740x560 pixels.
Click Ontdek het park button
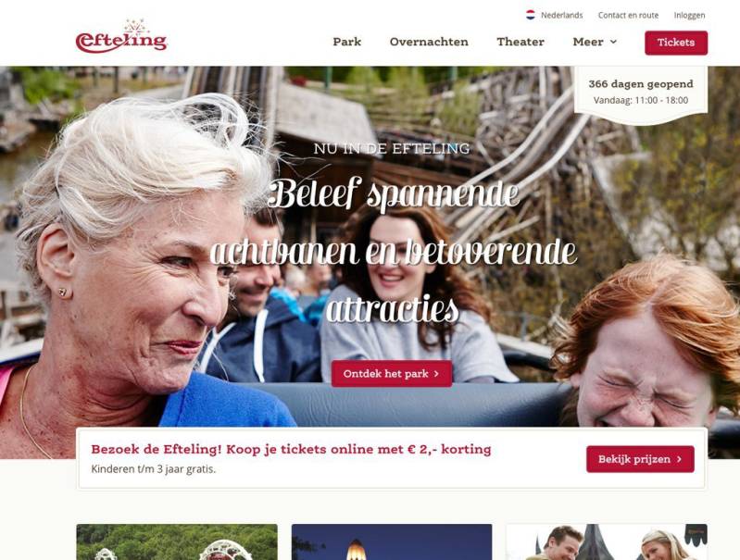point(392,374)
